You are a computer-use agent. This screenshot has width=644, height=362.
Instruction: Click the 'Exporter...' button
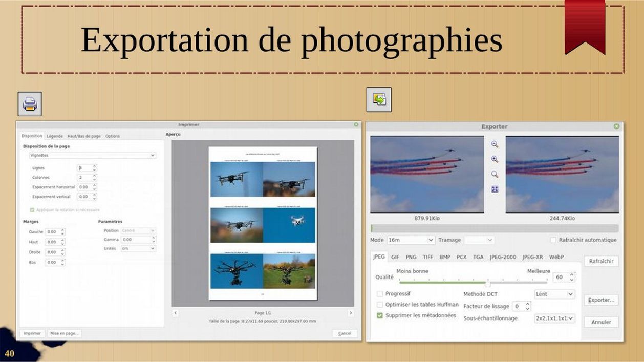[601, 300]
